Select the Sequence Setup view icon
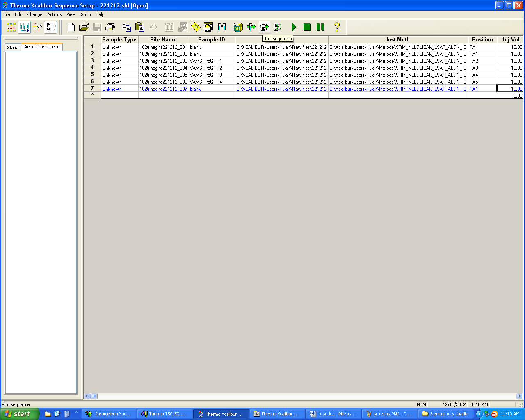 tap(24, 27)
